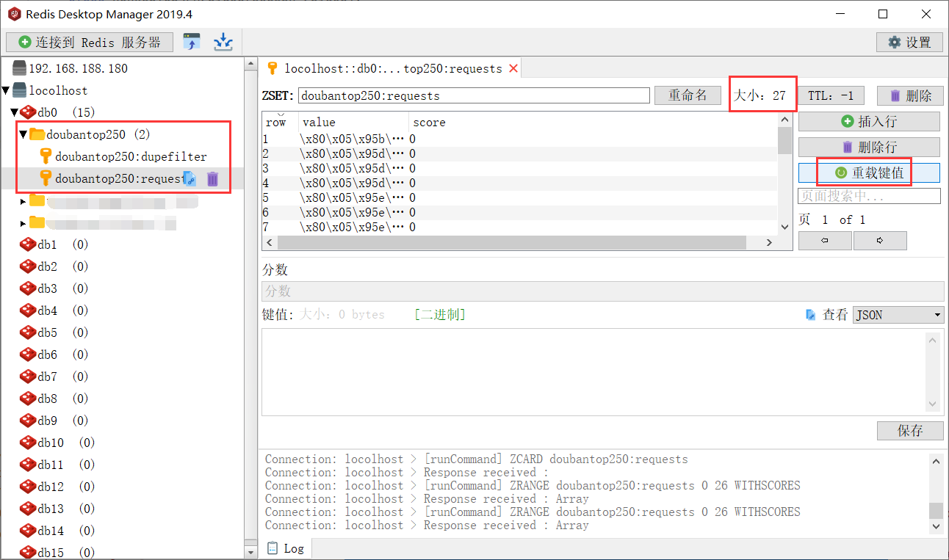The image size is (949, 560).
Task: Select table row 1 value cell
Action: [x=353, y=139]
